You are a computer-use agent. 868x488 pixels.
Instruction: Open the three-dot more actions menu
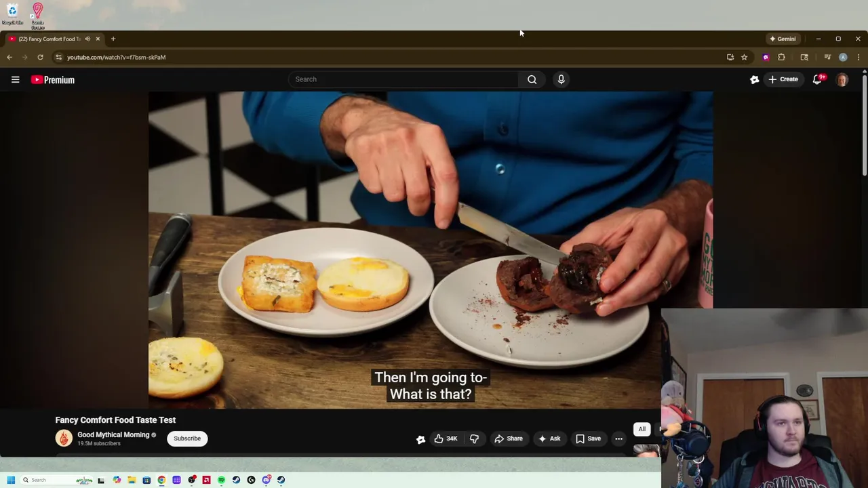[618, 439]
